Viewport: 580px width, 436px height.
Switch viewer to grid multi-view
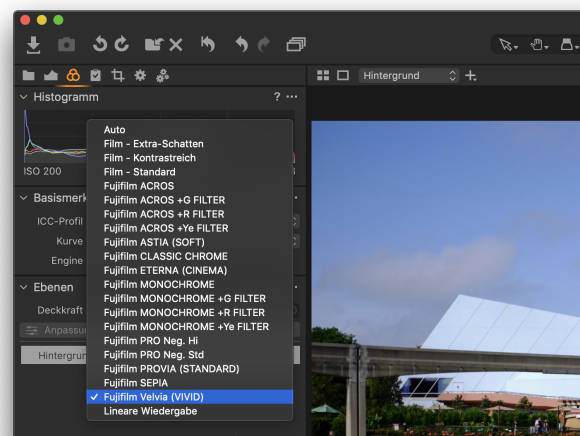(x=323, y=75)
